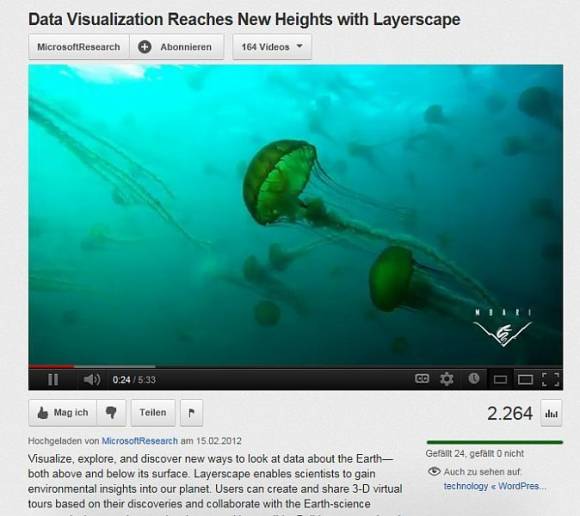Switch to large player size icon
Image resolution: width=580 pixels, height=516 pixels.
(525, 380)
